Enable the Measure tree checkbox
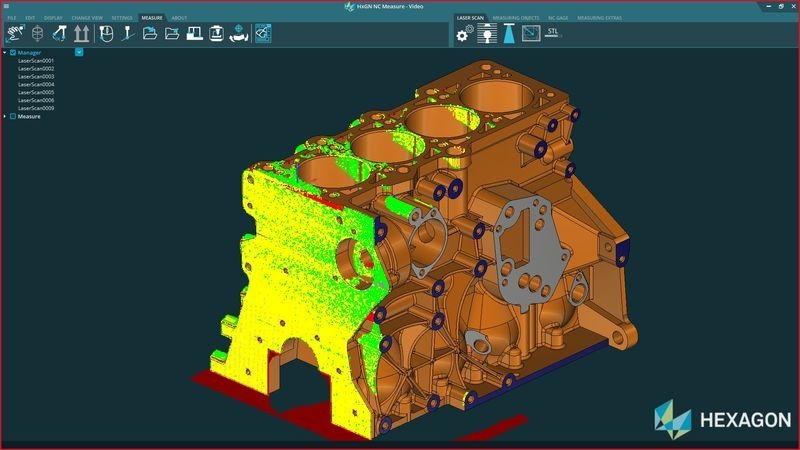Viewport: 800px width, 450px height. pyautogui.click(x=13, y=116)
